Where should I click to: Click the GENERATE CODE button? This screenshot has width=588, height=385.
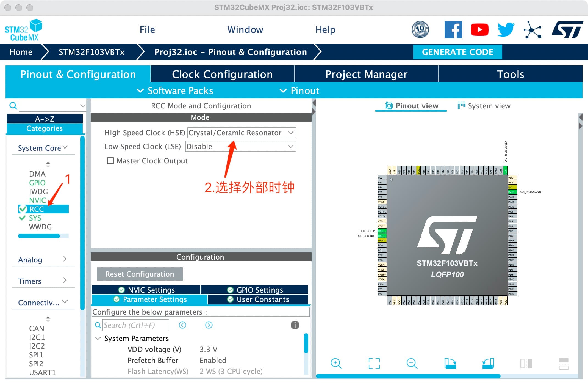click(x=457, y=52)
